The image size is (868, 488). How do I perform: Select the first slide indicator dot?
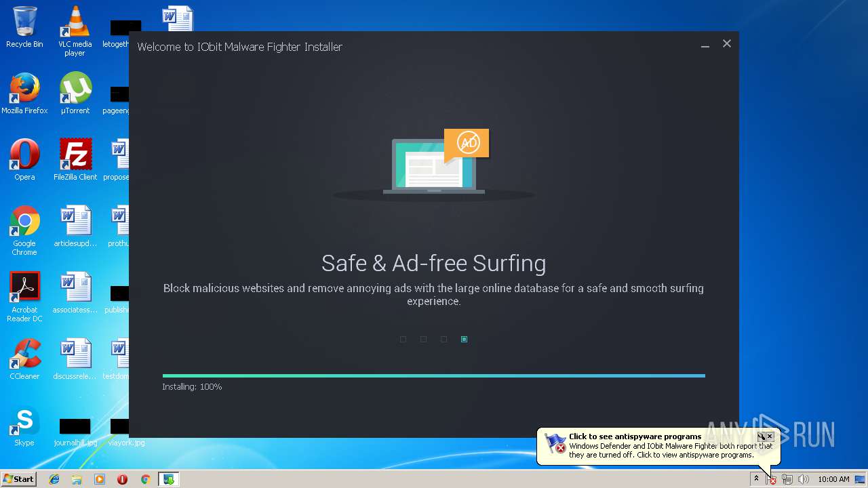coord(403,339)
